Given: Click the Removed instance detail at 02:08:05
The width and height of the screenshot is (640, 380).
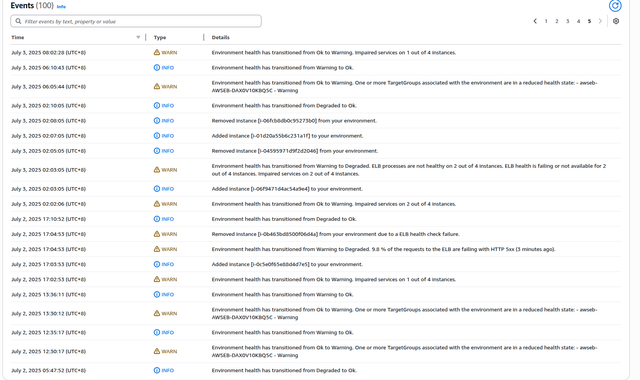Looking at the screenshot, I should pyautogui.click(x=294, y=120).
